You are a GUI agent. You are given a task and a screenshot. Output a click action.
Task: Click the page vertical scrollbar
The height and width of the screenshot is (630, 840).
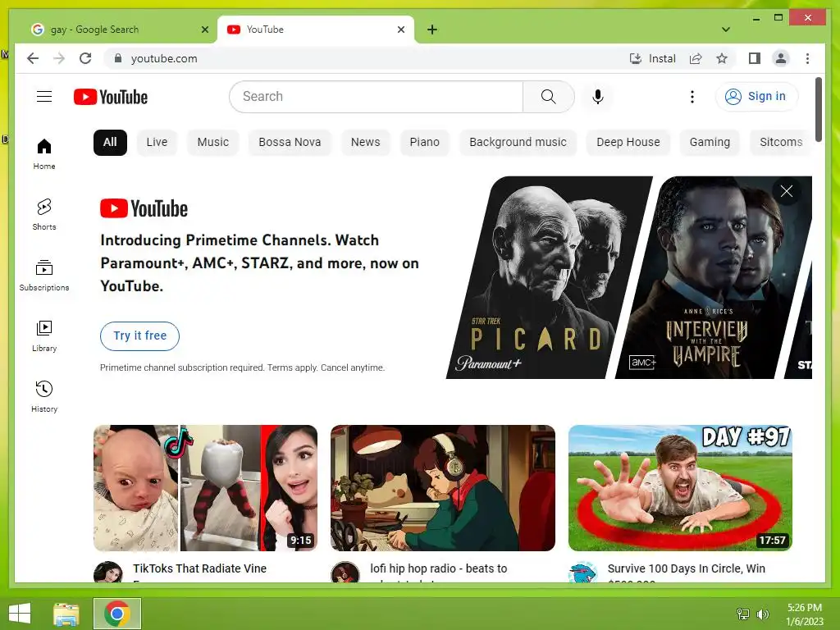(818, 110)
